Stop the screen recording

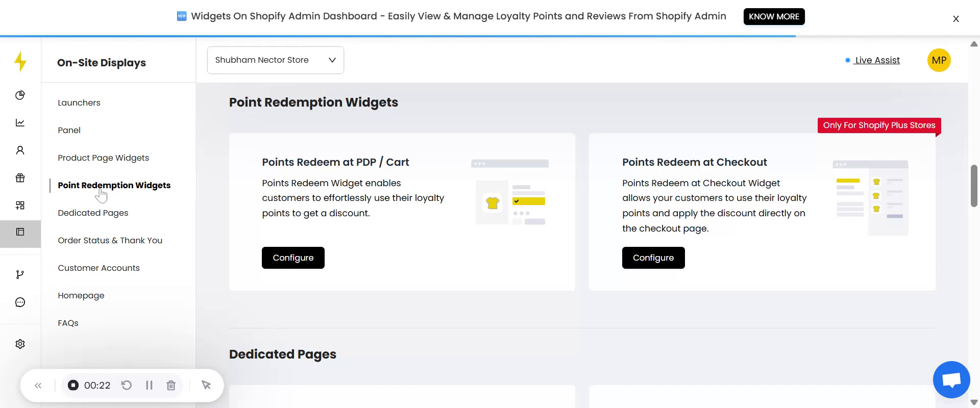tap(73, 386)
